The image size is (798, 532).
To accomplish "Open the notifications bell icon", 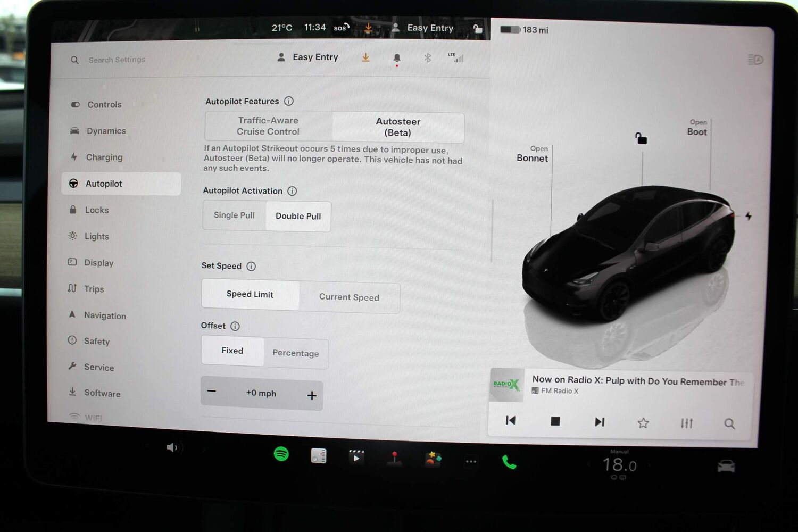I will (397, 58).
